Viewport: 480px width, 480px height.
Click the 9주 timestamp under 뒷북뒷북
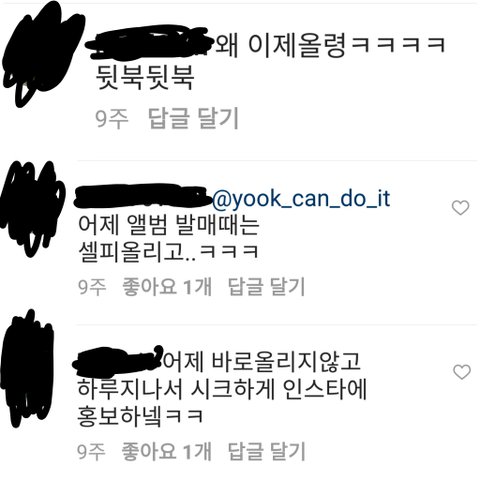(112, 119)
